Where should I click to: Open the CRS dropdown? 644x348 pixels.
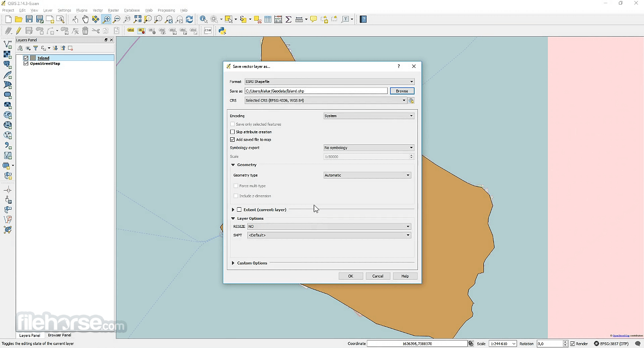326,101
